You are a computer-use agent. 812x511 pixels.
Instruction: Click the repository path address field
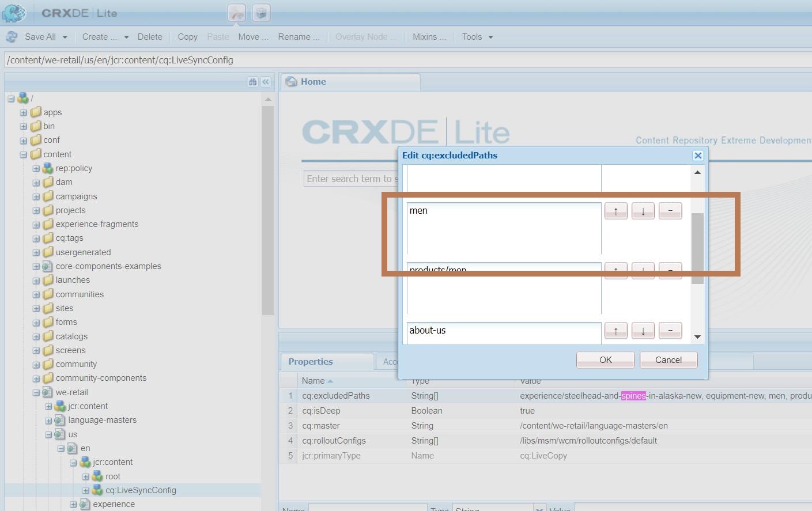(x=408, y=60)
